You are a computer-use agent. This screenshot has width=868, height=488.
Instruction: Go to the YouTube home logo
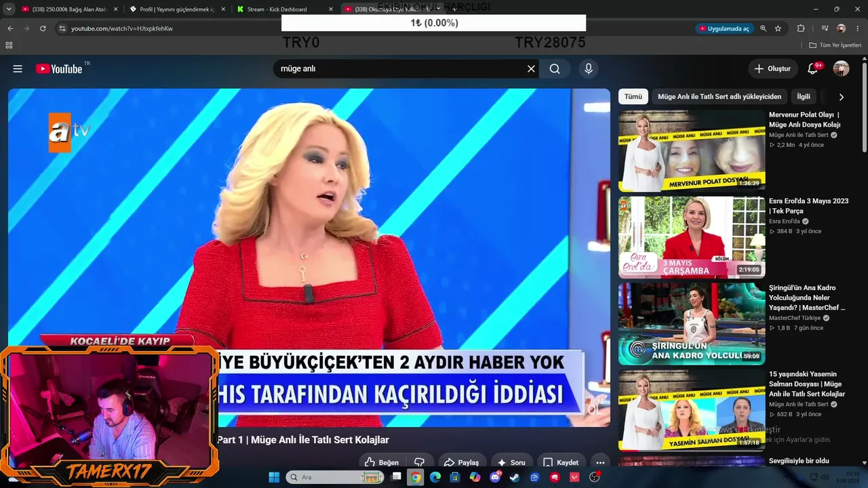point(59,68)
